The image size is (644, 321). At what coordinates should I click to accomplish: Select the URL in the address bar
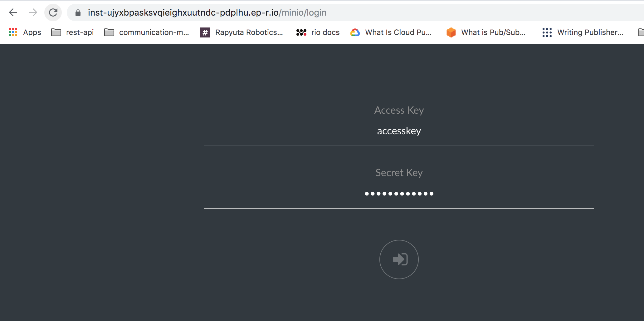(x=207, y=12)
